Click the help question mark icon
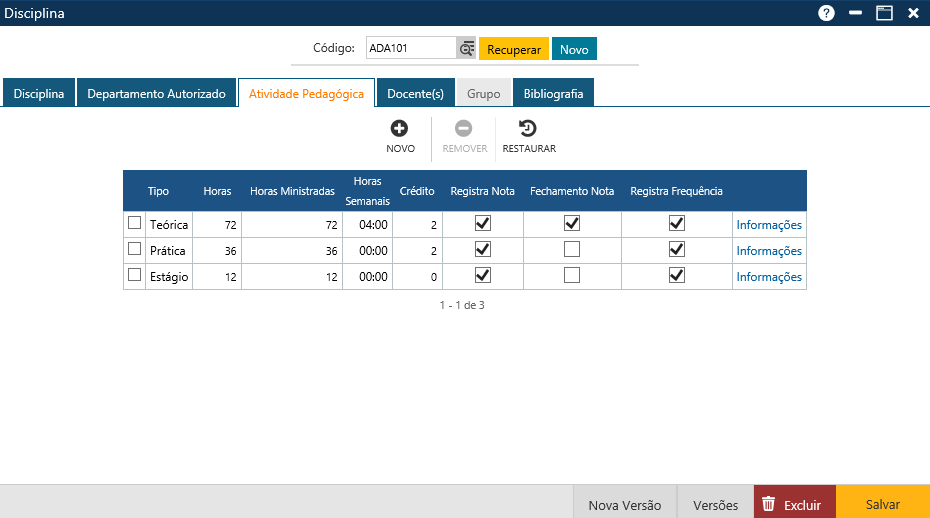 click(826, 13)
